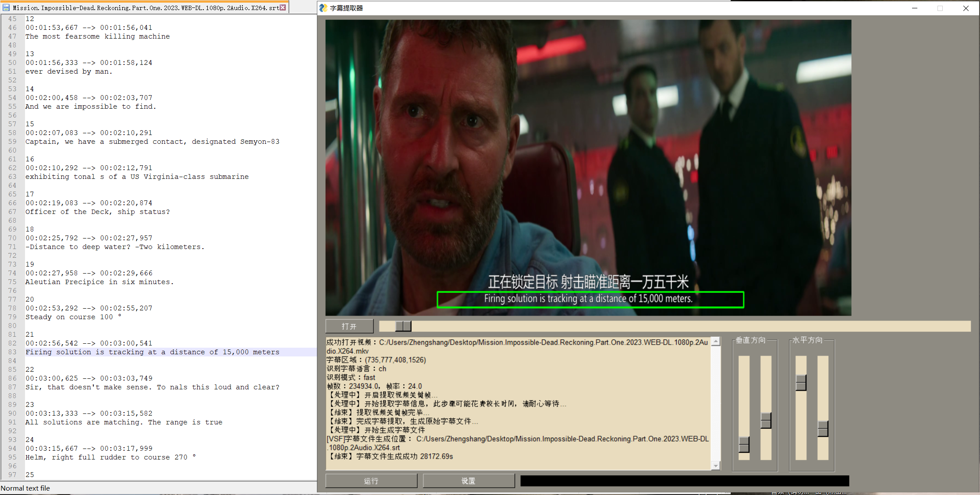This screenshot has height=495, width=980.
Task: Minimize the 字幕提取器 window
Action: pos(915,8)
